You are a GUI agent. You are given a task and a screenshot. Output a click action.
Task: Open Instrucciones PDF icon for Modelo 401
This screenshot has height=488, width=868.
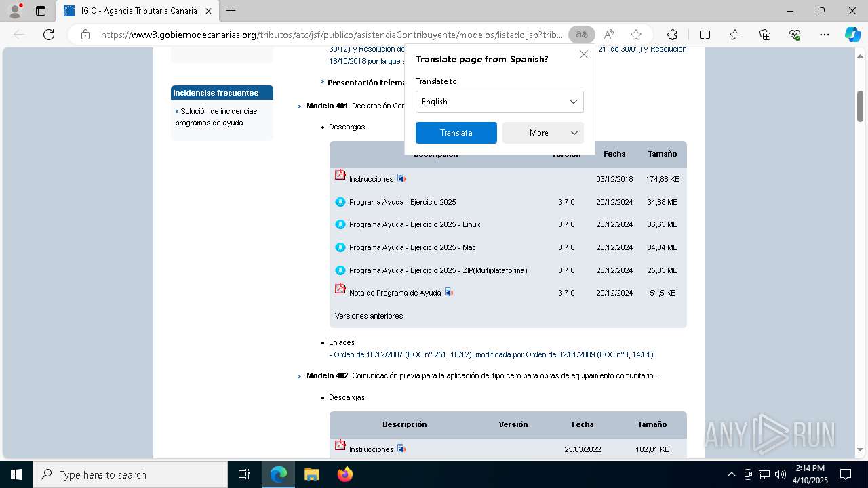340,175
